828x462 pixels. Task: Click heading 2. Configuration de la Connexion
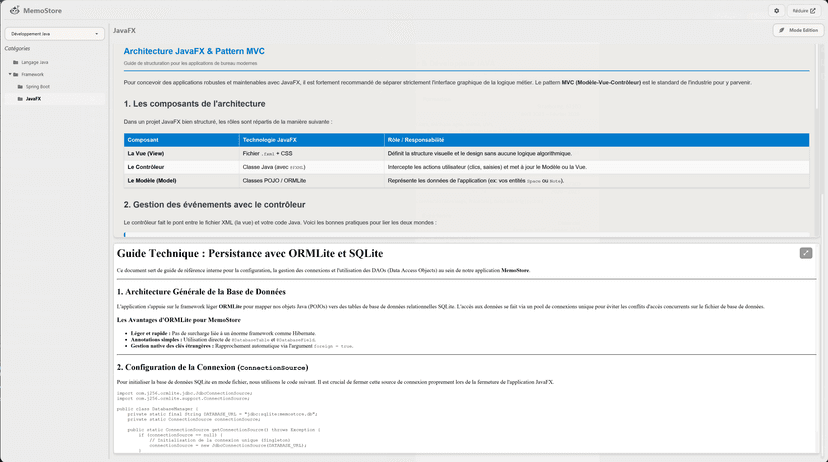(212, 367)
